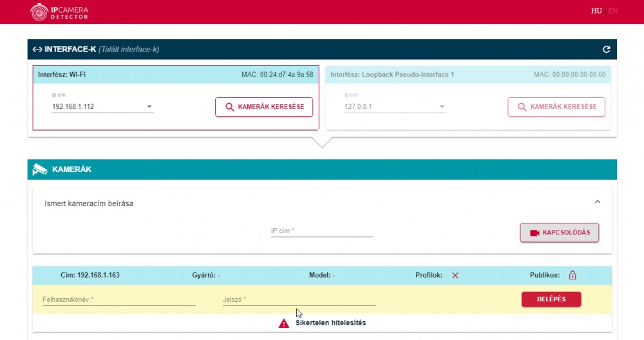Focus the IP cím input field

(x=322, y=231)
